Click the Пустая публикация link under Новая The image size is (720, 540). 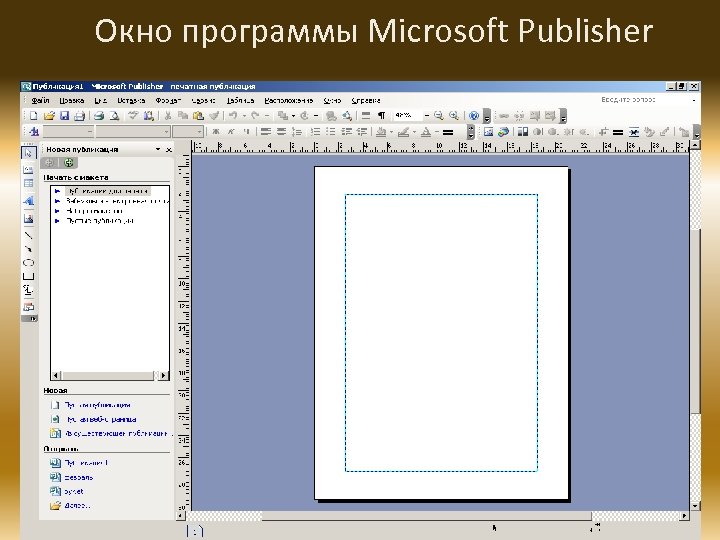[97, 405]
